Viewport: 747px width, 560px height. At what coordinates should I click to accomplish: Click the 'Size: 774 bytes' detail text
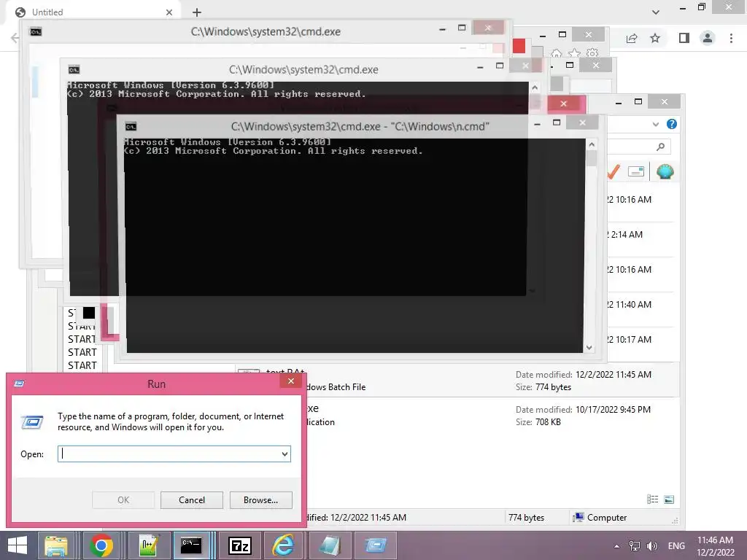click(543, 387)
